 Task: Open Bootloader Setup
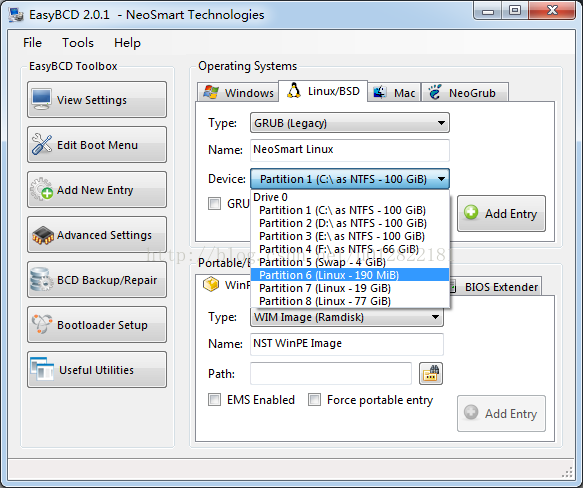97,325
